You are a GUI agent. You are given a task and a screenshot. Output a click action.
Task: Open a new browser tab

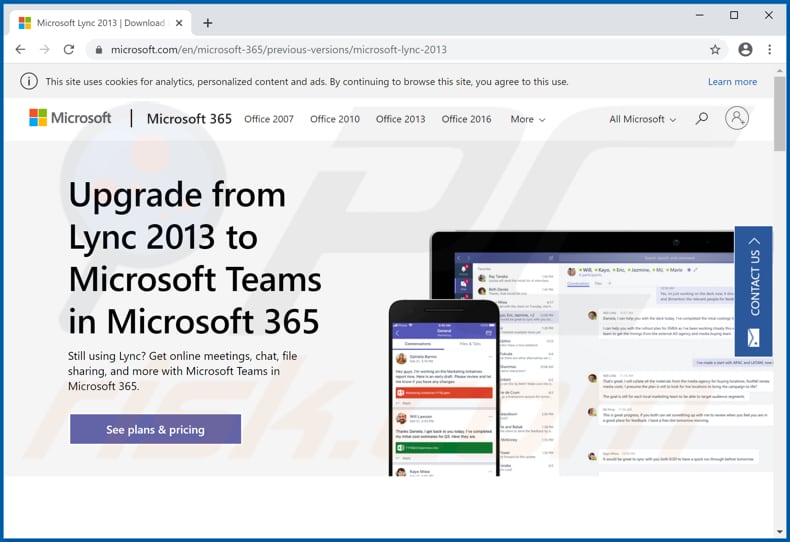[208, 23]
